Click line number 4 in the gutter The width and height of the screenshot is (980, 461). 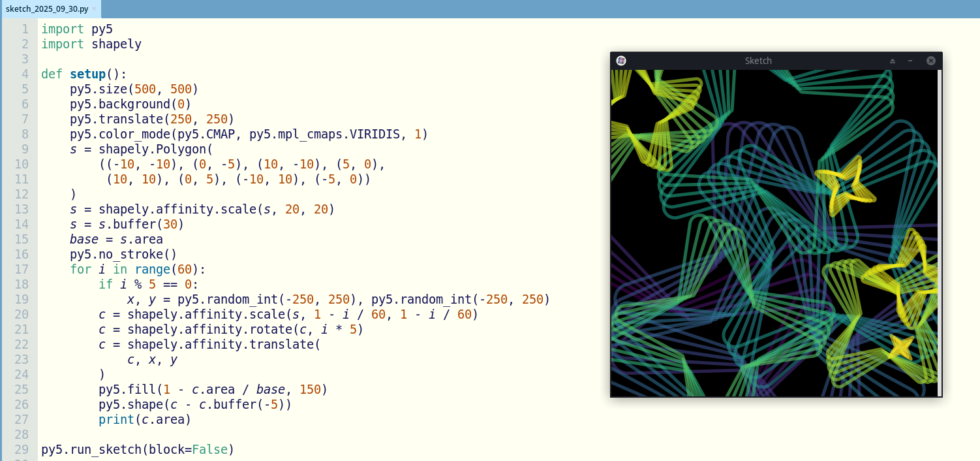pos(25,74)
